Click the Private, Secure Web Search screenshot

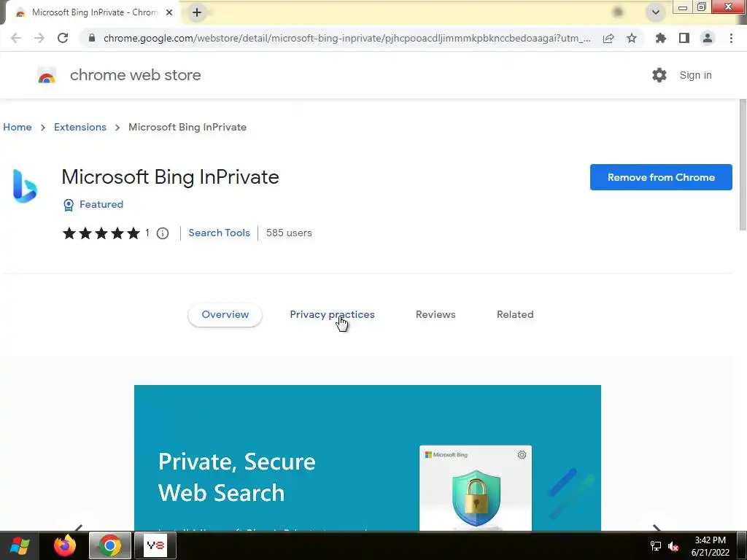[368, 458]
